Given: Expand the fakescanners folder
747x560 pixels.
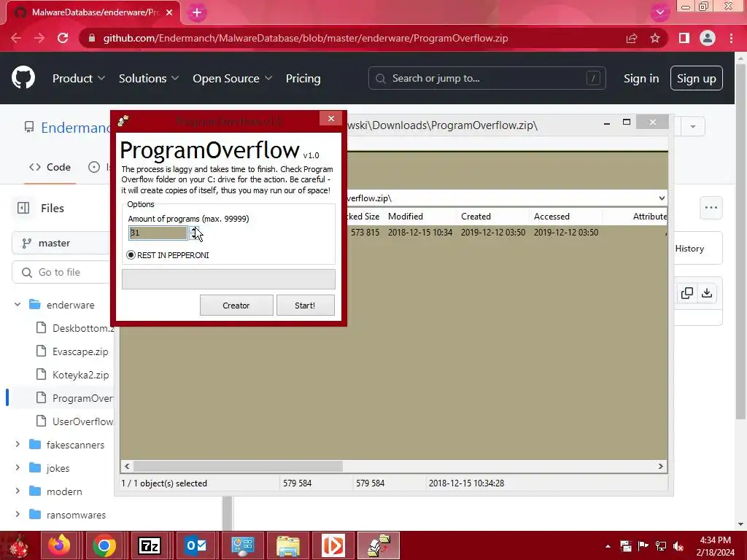Looking at the screenshot, I should [x=18, y=445].
